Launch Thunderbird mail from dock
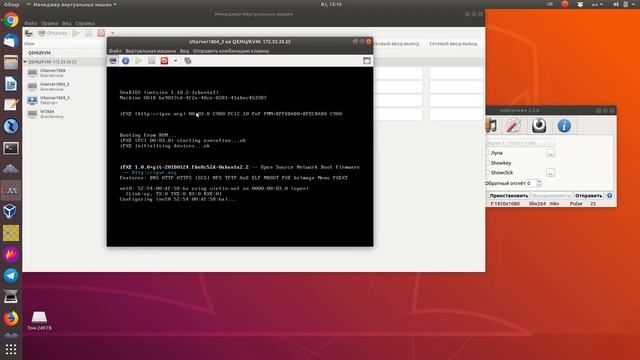Screen dimensions: 640x360 pos(11,41)
